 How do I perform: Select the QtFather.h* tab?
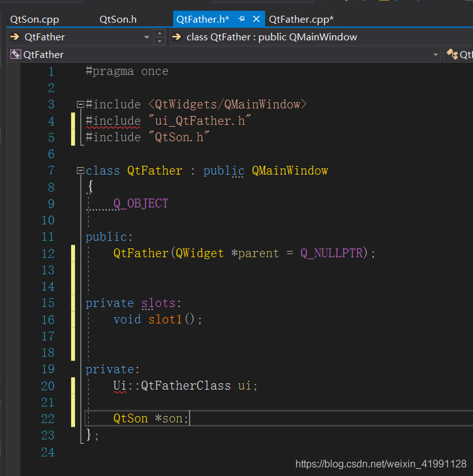point(203,20)
